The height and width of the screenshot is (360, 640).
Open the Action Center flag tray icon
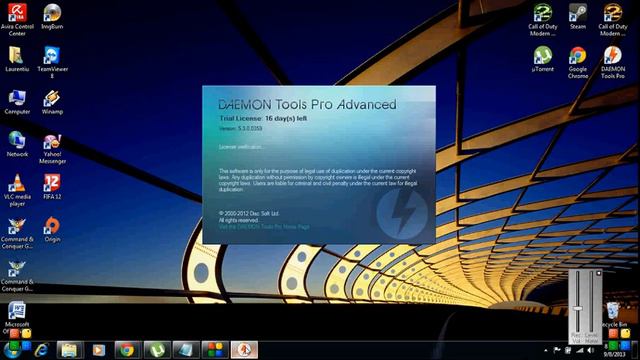point(557,350)
